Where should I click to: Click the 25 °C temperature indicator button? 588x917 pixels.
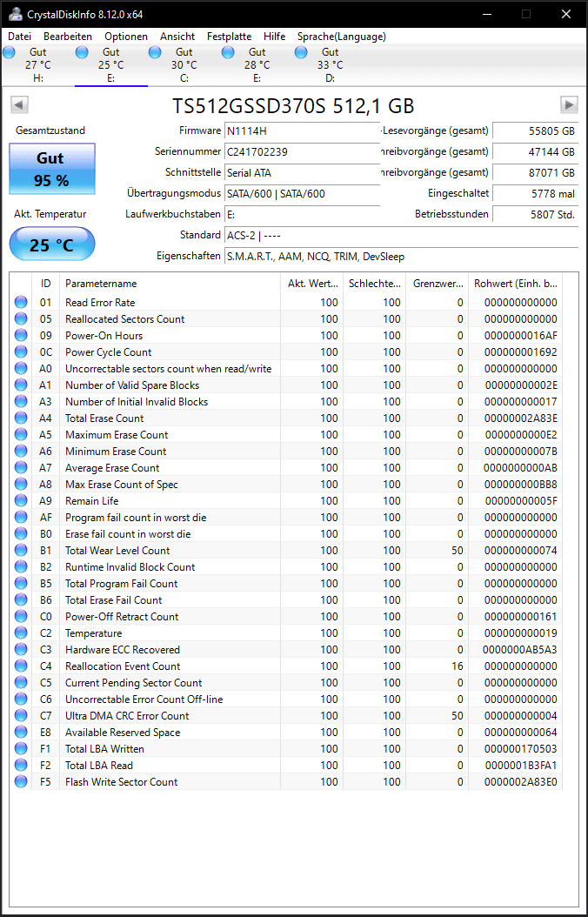click(x=52, y=244)
